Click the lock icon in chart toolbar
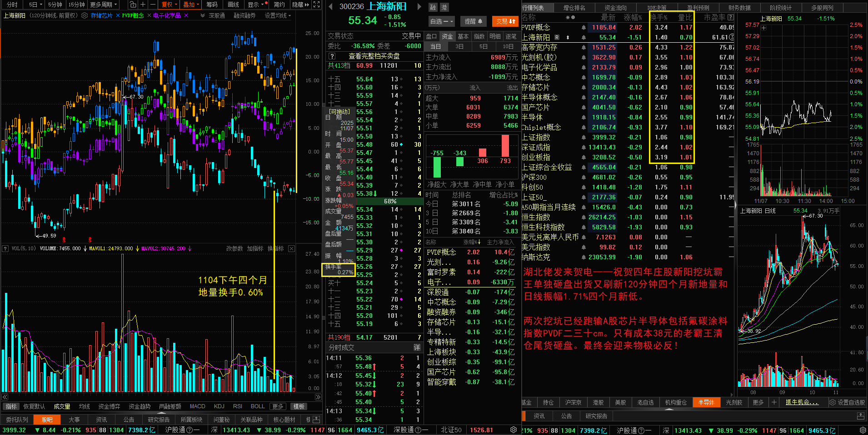This screenshot has width=868, height=435. pyautogui.click(x=133, y=5)
